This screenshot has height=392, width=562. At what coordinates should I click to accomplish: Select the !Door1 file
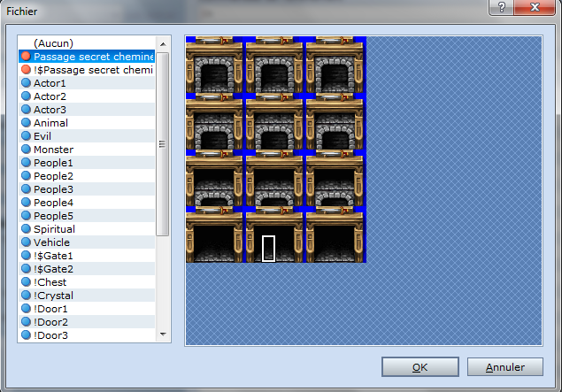click(87, 309)
